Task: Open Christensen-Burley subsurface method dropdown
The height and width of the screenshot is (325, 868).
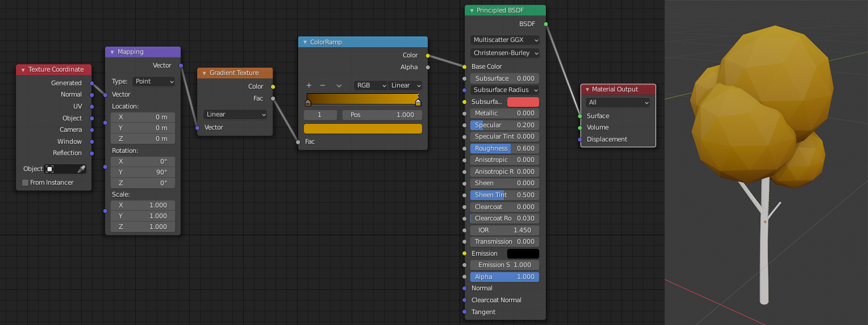Action: click(505, 53)
